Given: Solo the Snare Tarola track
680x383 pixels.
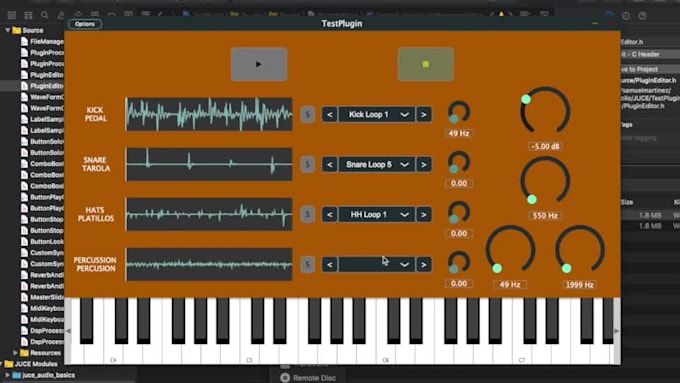Looking at the screenshot, I should click(307, 164).
